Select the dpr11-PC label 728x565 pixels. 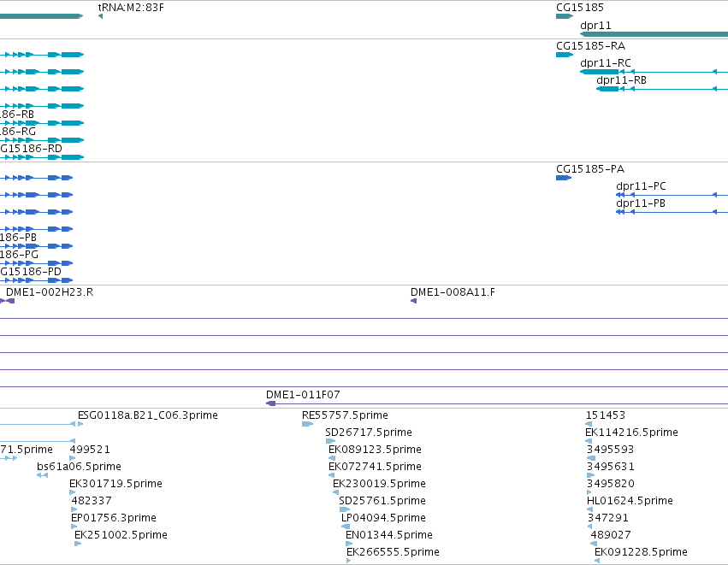point(641,186)
